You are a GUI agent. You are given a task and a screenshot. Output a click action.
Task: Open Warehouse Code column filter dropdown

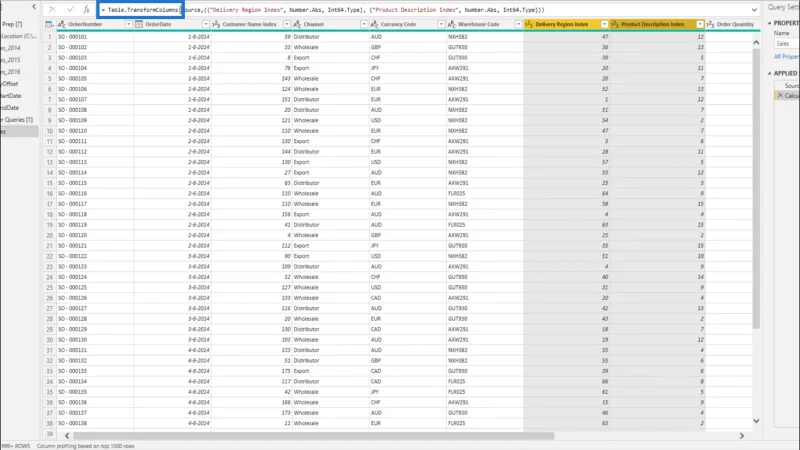518,24
